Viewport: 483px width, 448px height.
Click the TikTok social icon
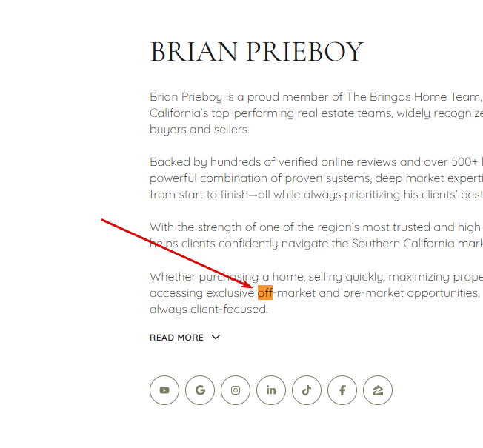(307, 390)
